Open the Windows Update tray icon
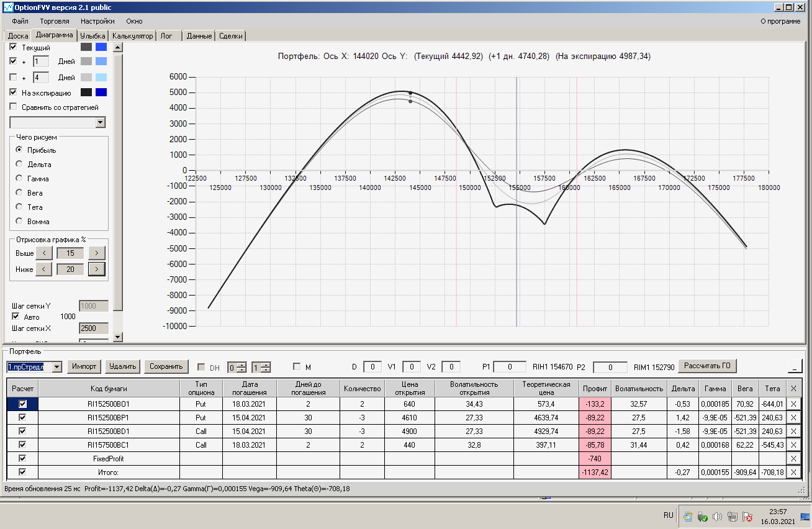This screenshot has width=812, height=529. (688, 516)
